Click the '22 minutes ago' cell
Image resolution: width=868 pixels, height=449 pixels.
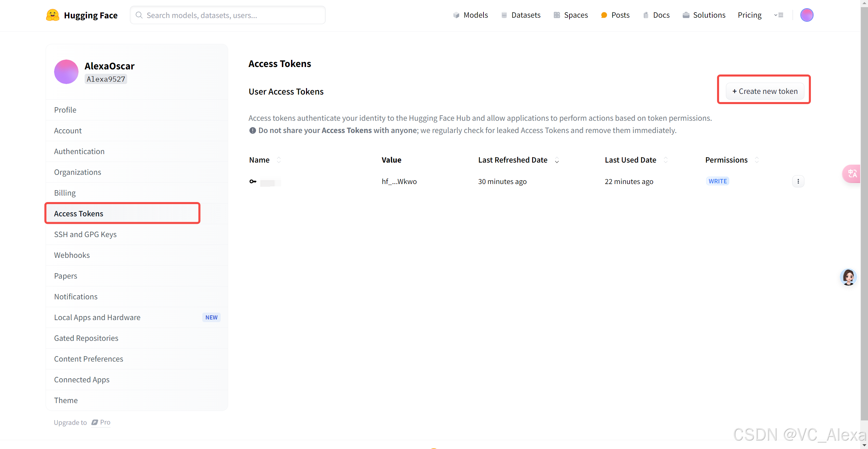(629, 181)
